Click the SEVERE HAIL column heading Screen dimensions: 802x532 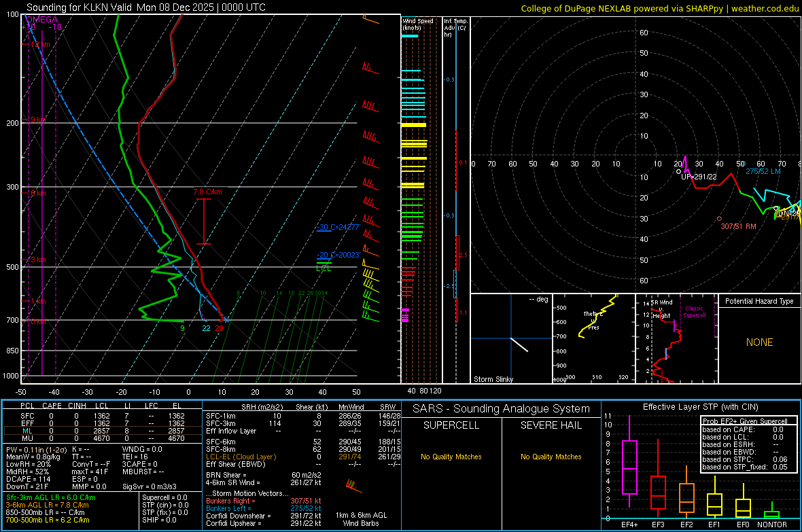tap(551, 425)
